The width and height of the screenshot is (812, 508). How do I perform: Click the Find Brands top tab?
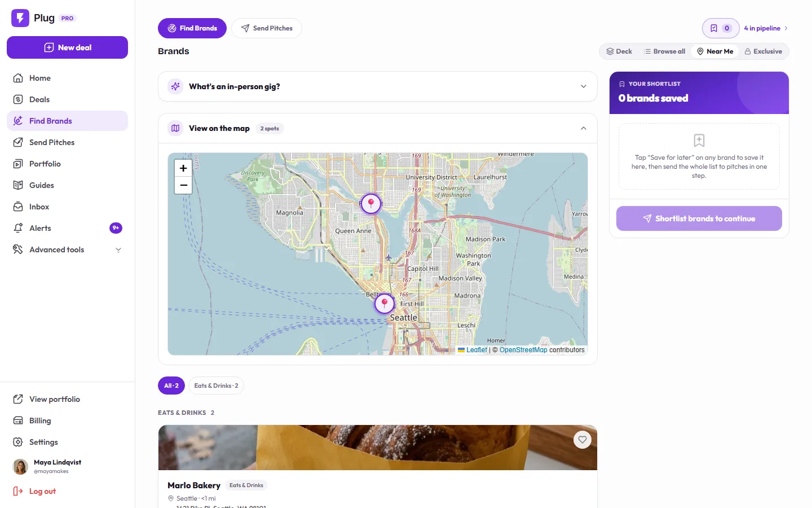tap(192, 28)
